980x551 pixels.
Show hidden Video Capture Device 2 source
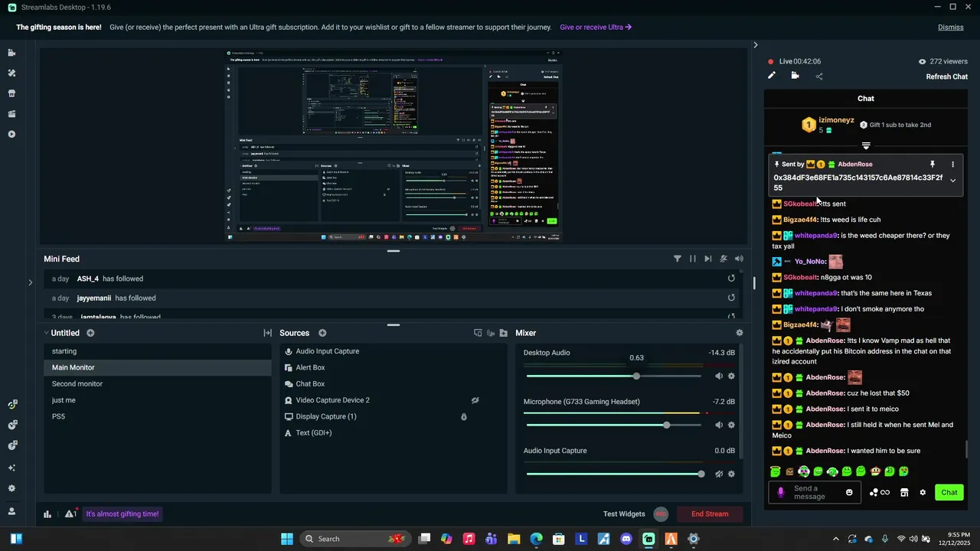(475, 400)
